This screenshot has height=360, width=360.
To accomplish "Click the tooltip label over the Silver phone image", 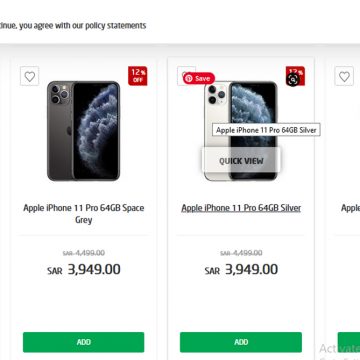I will click(266, 130).
